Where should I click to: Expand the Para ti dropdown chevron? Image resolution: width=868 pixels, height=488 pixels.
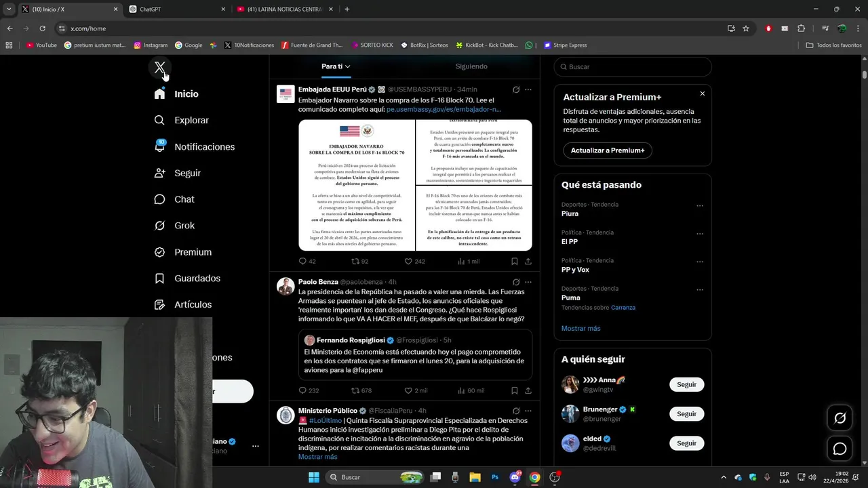[348, 66]
